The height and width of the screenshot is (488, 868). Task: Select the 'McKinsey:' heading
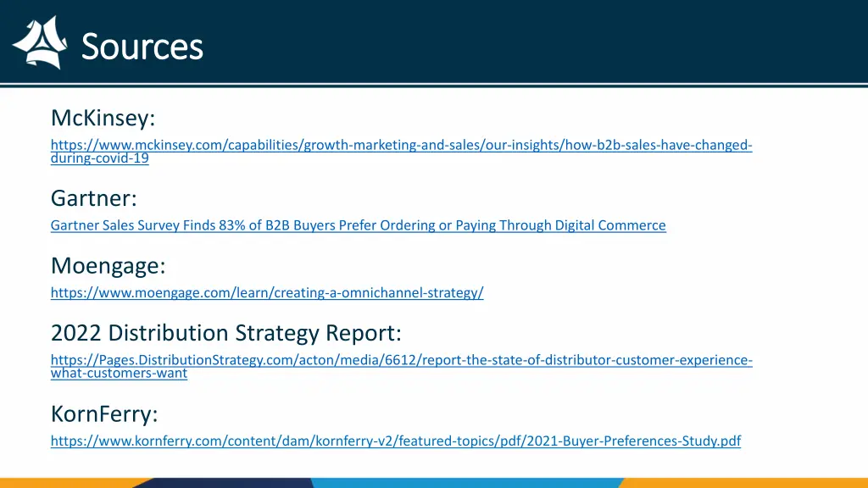pyautogui.click(x=103, y=118)
